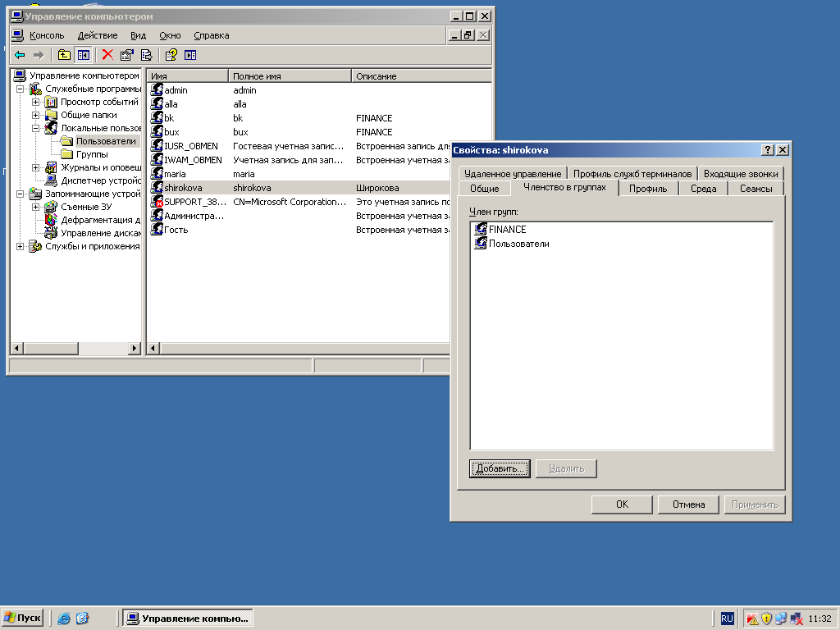The image size is (840, 630).
Task: Click the Export list toolbar icon
Action: pos(146,55)
